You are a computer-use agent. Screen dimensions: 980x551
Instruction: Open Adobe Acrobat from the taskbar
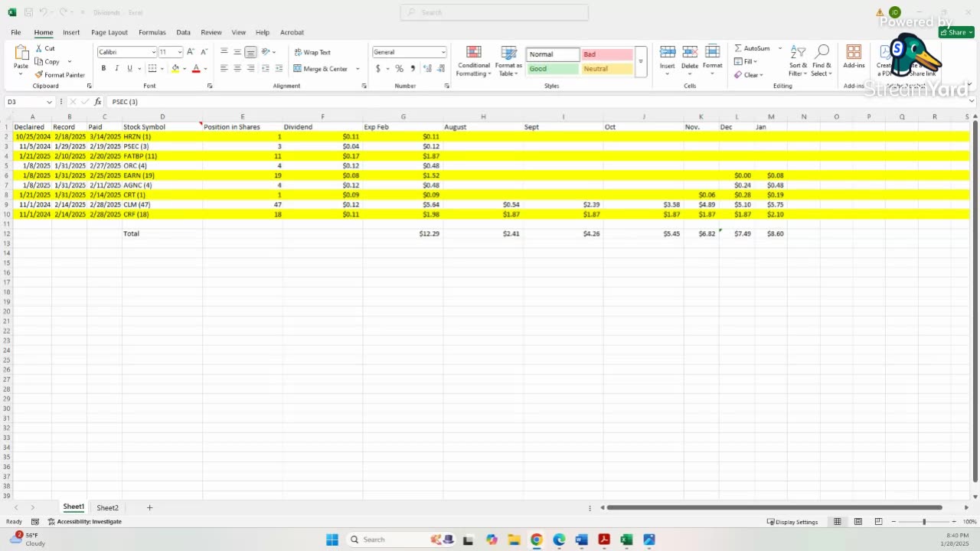[x=604, y=540]
